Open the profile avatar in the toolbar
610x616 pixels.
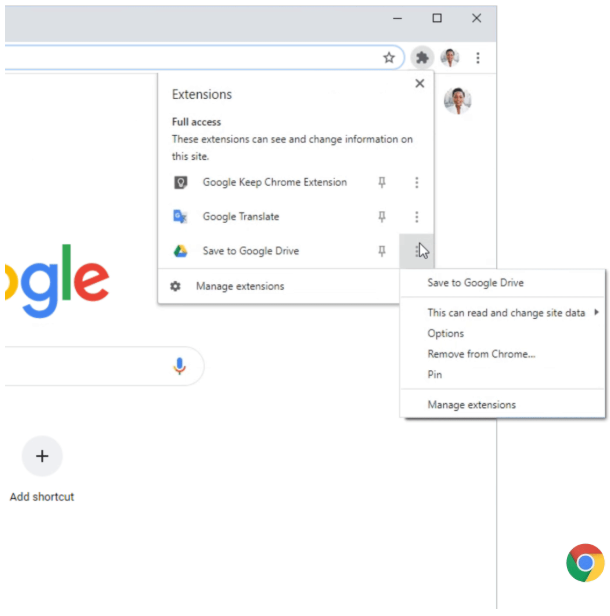click(x=450, y=58)
